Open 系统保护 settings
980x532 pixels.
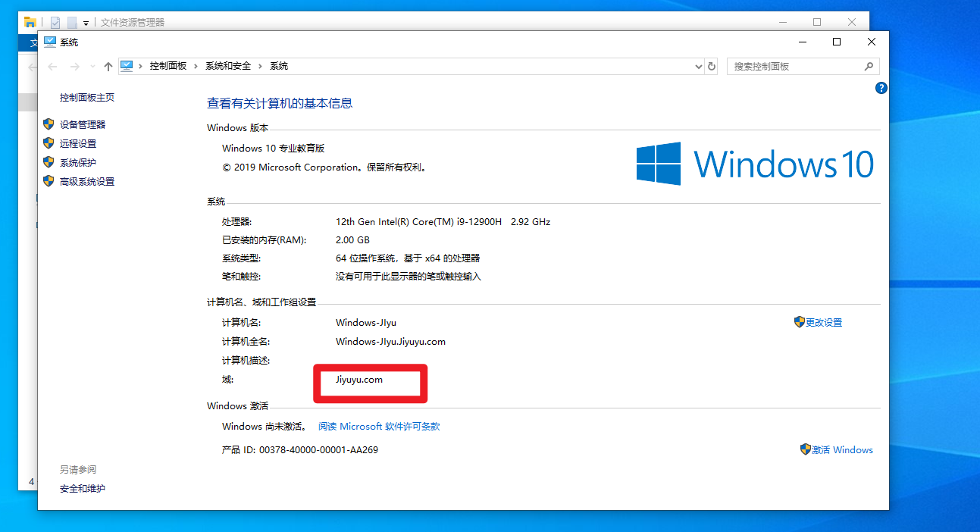[78, 162]
